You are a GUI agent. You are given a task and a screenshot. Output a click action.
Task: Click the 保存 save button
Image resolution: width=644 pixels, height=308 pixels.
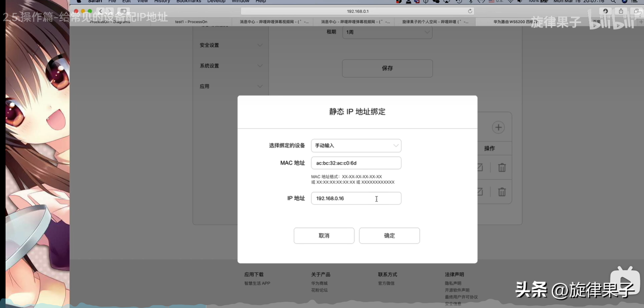pos(387,68)
